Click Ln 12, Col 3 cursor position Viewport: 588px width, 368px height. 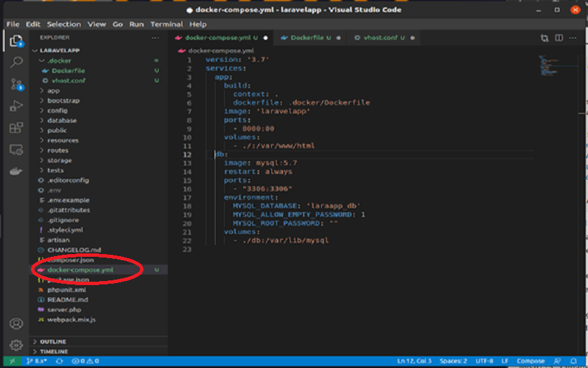pyautogui.click(x=414, y=361)
